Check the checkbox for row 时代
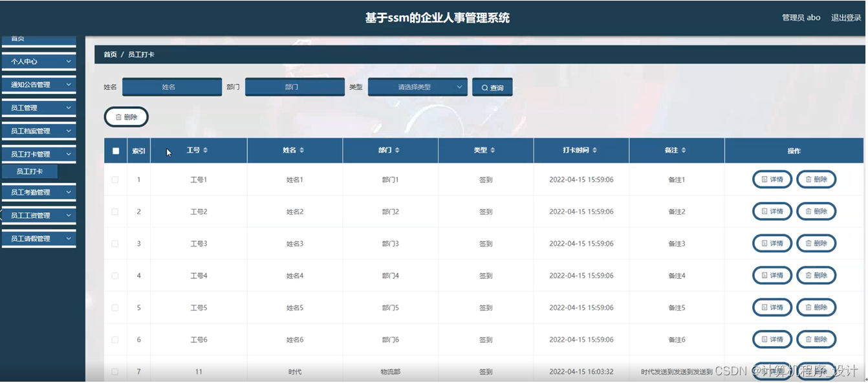The image size is (868, 383). pos(115,372)
